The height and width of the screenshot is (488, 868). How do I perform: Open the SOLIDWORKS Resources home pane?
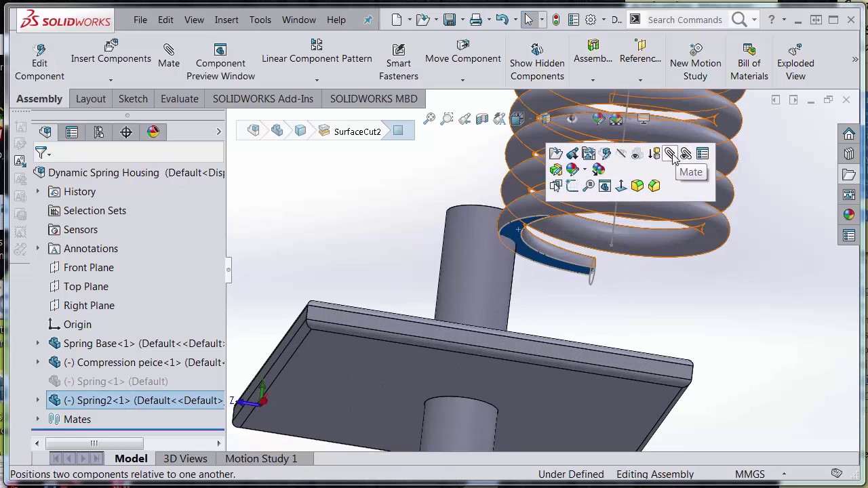(x=849, y=134)
